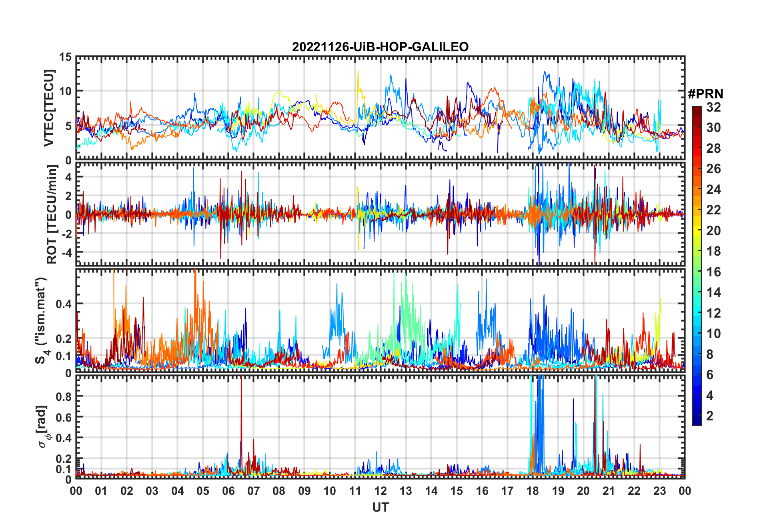This screenshot has height=532, width=761.
Task: Click x-axis tick label 12
Action: [x=380, y=491]
